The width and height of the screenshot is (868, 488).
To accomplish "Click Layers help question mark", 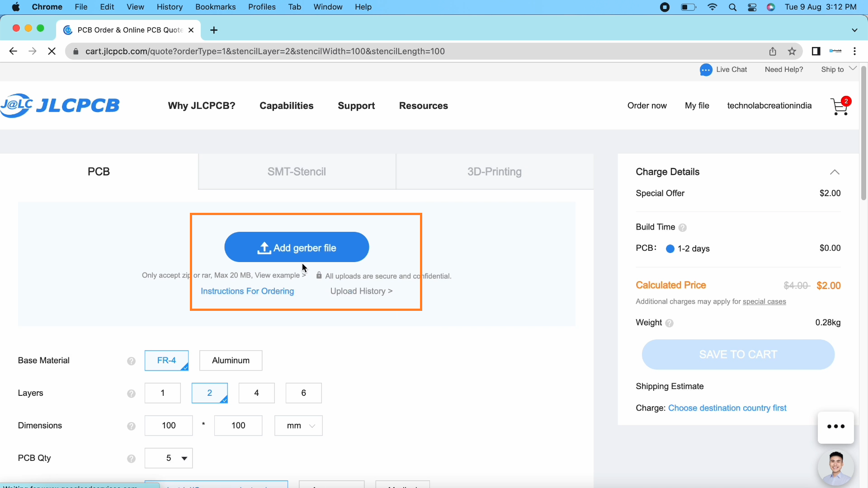I will [x=131, y=394].
